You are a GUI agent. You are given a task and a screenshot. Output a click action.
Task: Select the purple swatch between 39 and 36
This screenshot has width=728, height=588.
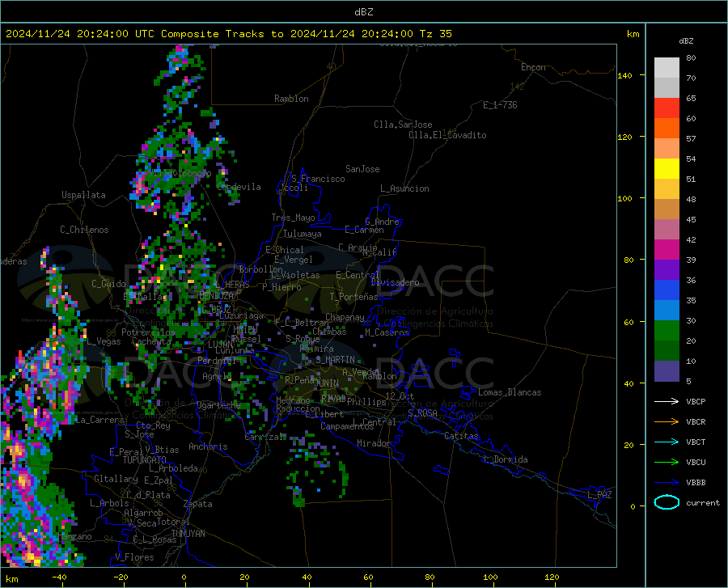click(x=667, y=270)
